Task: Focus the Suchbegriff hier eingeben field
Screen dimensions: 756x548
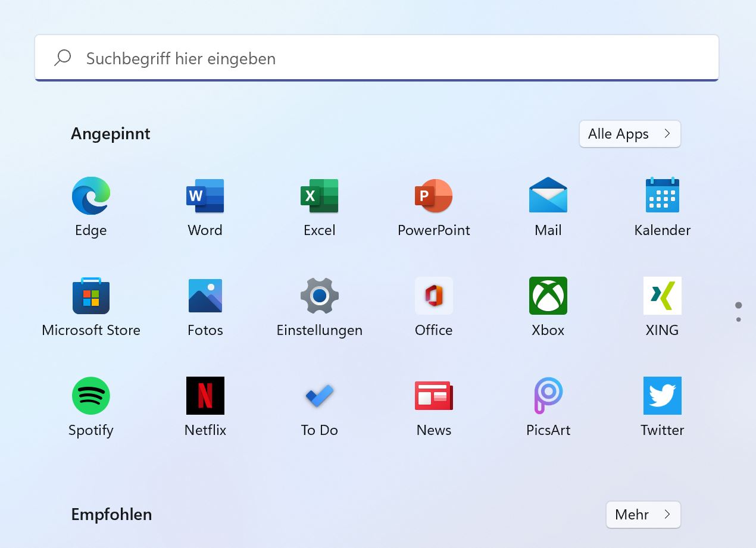Action: tap(377, 58)
